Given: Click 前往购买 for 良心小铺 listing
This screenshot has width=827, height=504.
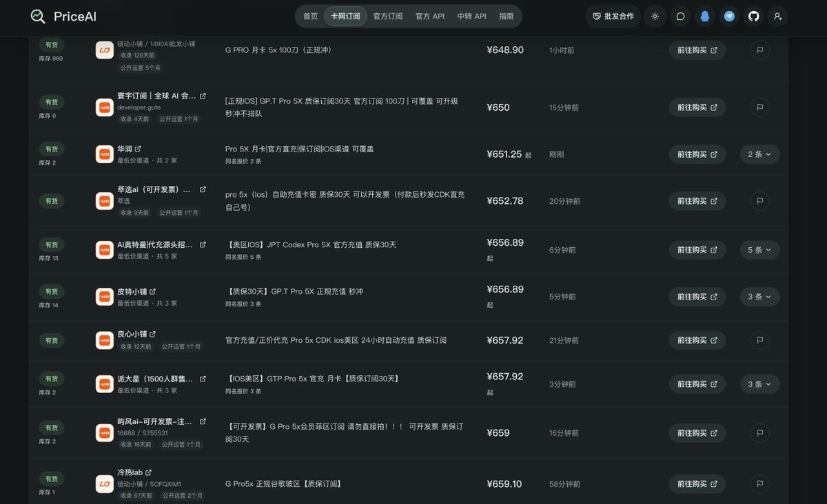Looking at the screenshot, I should point(697,340).
